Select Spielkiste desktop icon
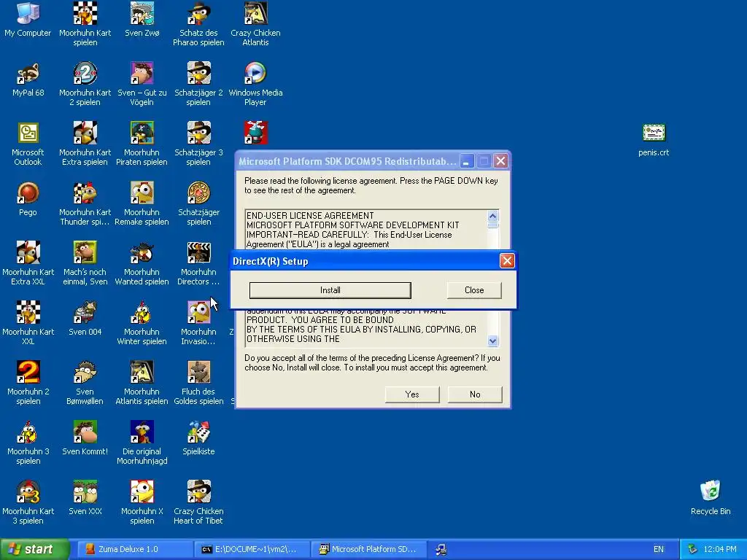This screenshot has height=560, width=747. pyautogui.click(x=198, y=438)
